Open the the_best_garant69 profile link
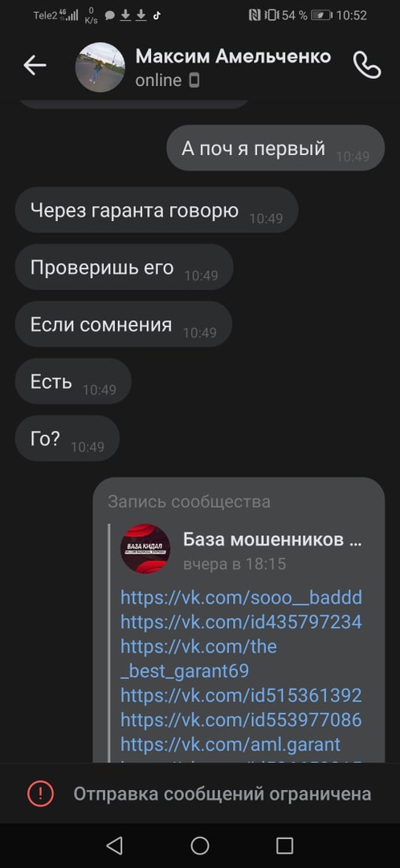 (199, 658)
